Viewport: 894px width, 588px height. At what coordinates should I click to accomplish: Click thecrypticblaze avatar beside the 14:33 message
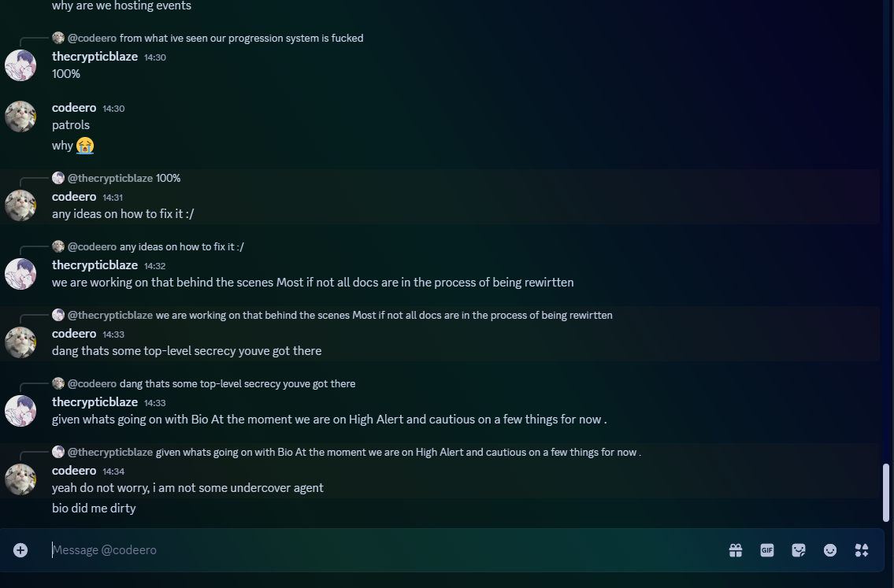pyautogui.click(x=20, y=411)
